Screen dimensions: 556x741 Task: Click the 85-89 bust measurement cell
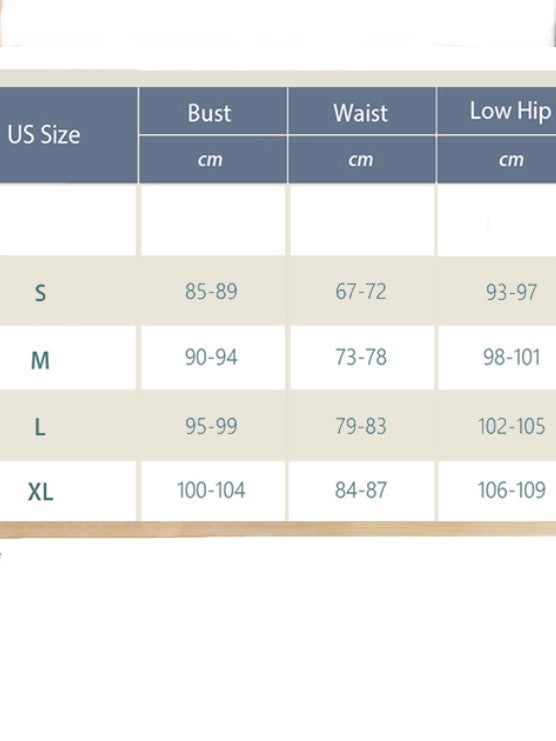211,291
